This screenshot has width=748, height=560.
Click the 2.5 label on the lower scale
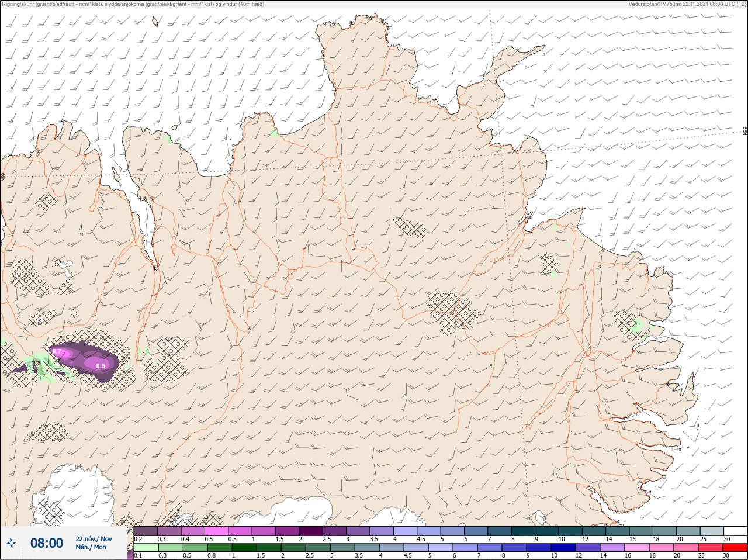(310, 555)
